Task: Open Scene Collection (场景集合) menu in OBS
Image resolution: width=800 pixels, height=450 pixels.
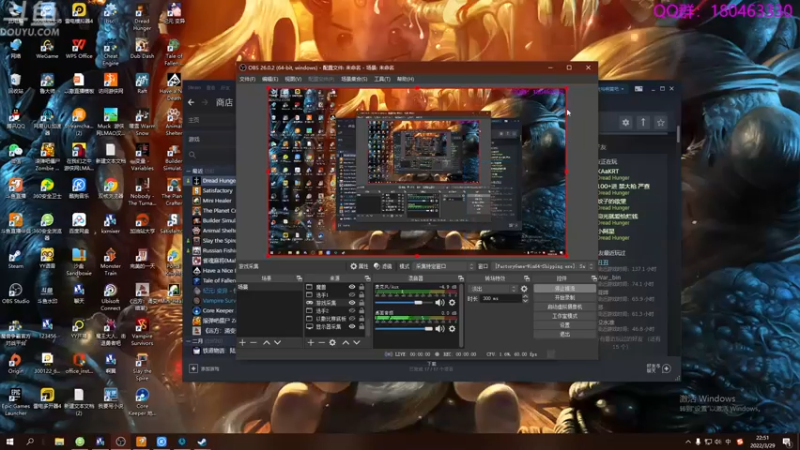Action: [354, 79]
